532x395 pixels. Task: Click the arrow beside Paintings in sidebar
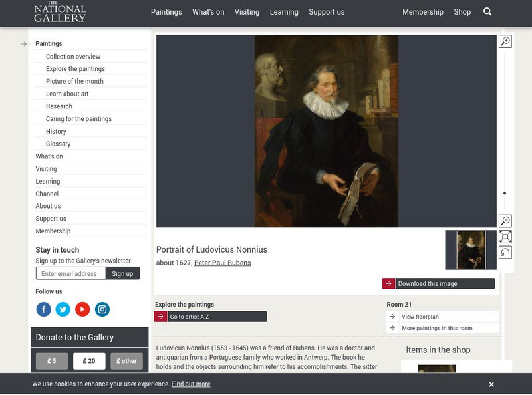click(x=24, y=44)
